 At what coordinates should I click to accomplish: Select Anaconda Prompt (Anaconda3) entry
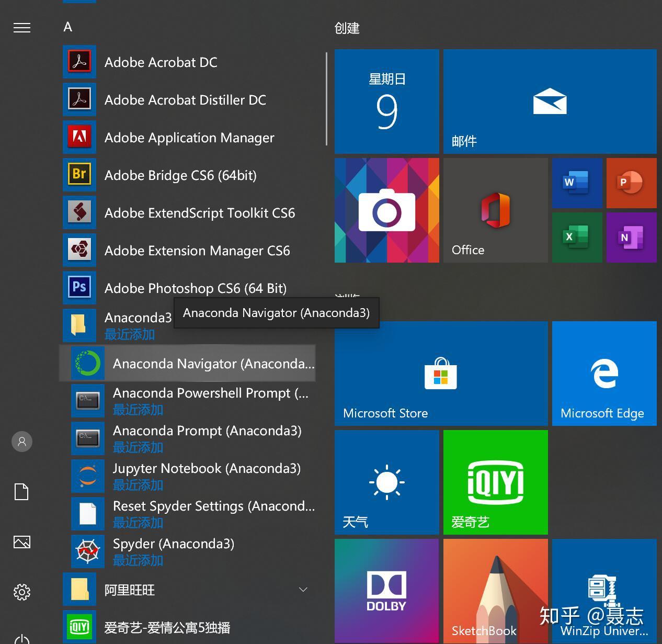(x=193, y=438)
